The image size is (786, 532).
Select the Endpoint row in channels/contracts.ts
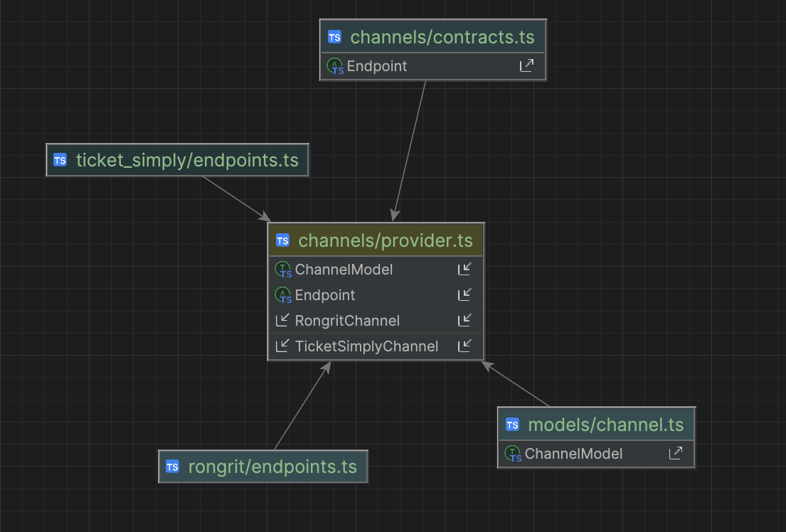click(x=433, y=66)
